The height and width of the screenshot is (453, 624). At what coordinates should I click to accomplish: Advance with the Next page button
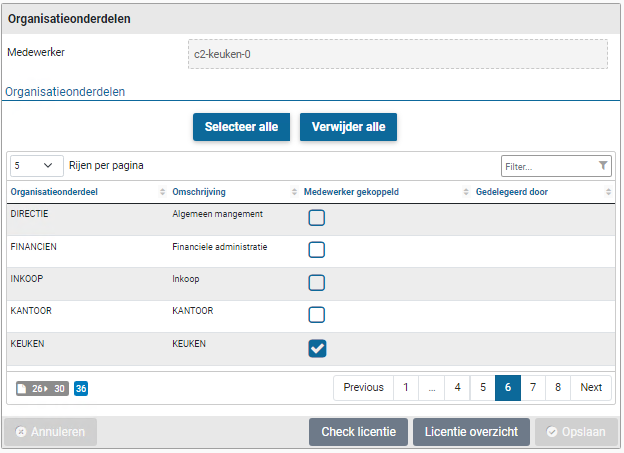591,387
